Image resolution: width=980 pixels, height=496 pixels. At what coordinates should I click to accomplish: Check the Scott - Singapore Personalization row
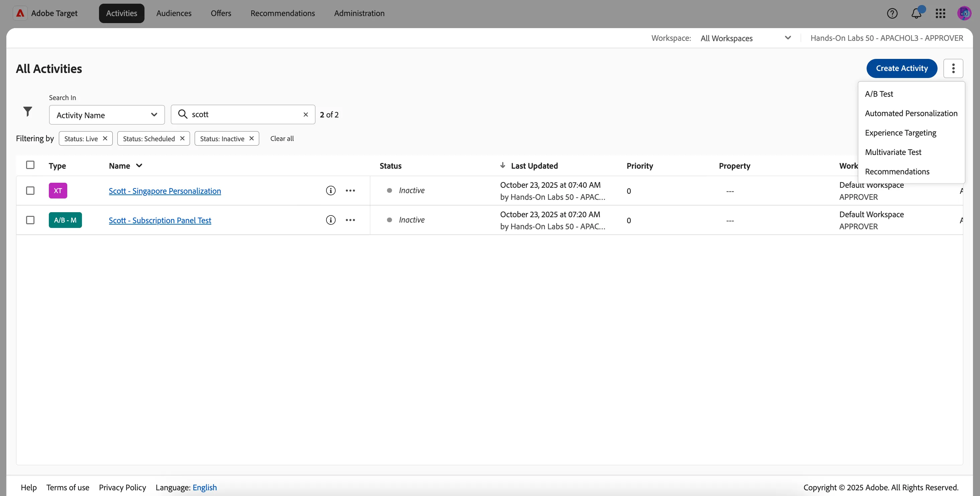[x=30, y=190]
